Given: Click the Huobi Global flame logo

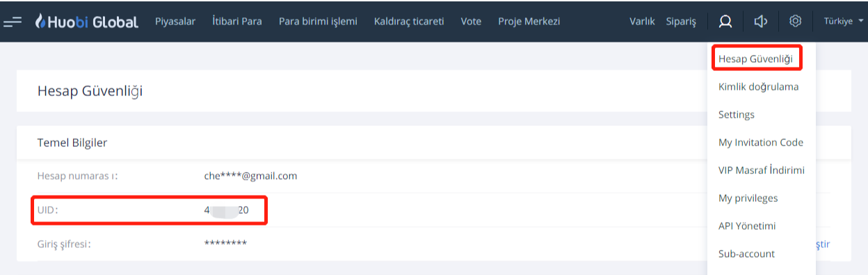Looking at the screenshot, I should 40,22.
